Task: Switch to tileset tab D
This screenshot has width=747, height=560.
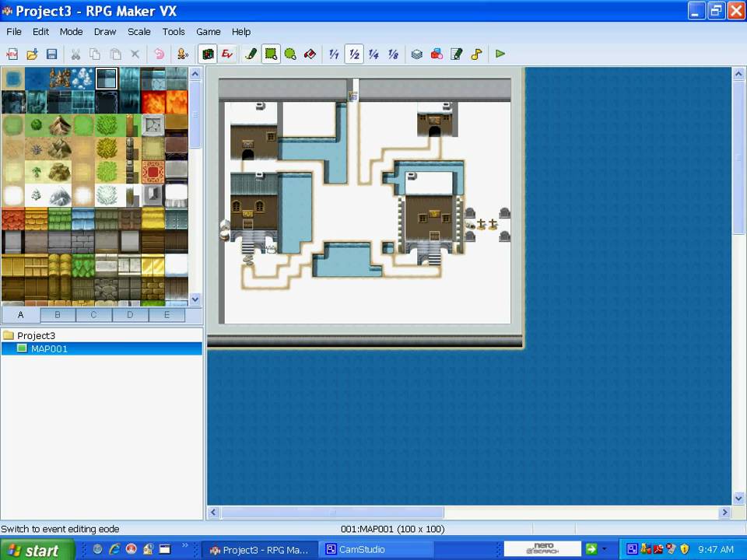Action: point(130,315)
